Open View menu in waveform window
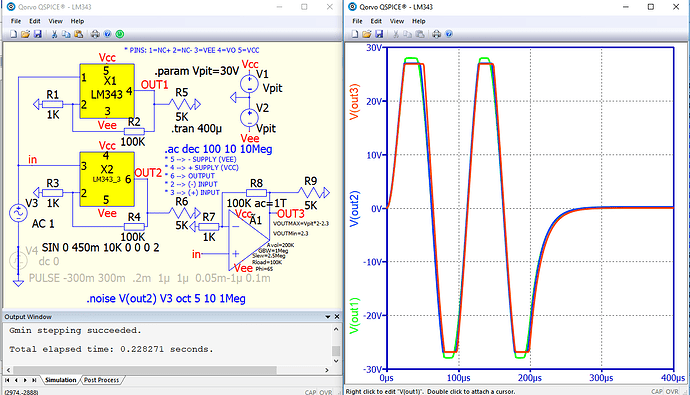Image resolution: width=690 pixels, height=395 pixels. tap(397, 21)
